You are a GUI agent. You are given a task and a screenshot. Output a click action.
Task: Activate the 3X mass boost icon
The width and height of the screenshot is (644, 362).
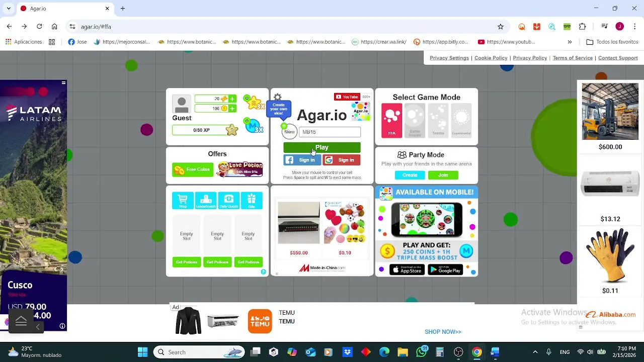click(254, 126)
